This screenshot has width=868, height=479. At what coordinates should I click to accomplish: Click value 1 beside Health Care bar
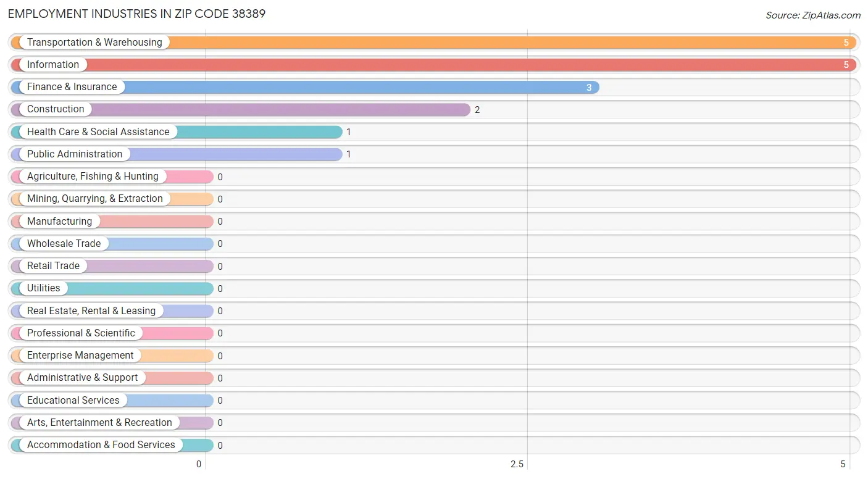(x=349, y=132)
